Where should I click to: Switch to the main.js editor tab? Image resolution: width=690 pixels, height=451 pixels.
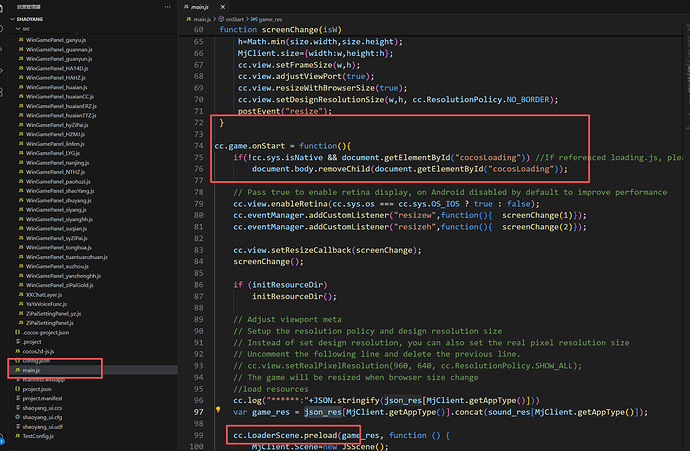coord(199,7)
